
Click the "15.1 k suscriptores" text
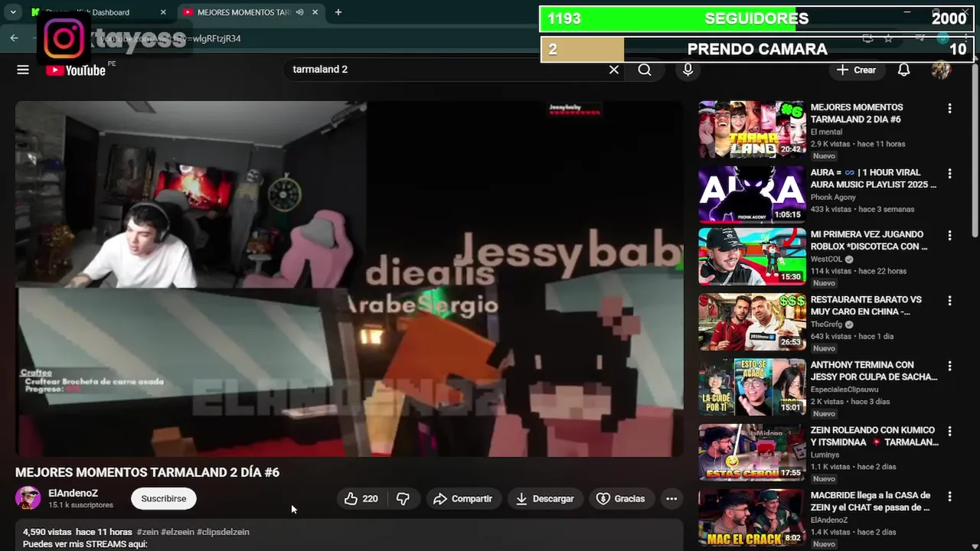coord(80,505)
